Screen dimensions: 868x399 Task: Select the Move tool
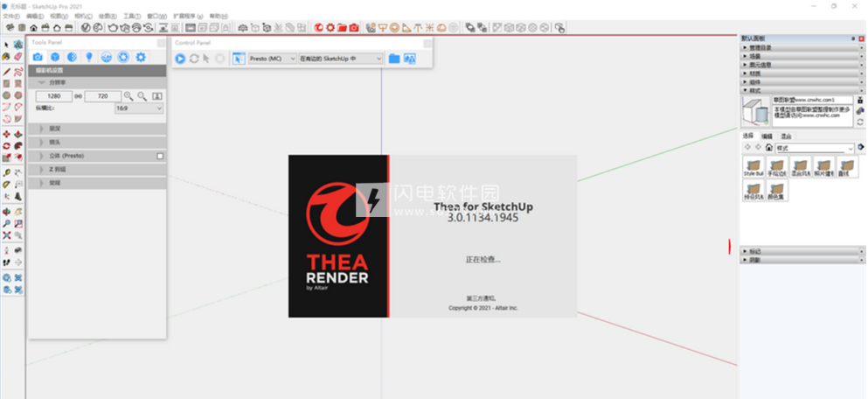tap(7, 134)
